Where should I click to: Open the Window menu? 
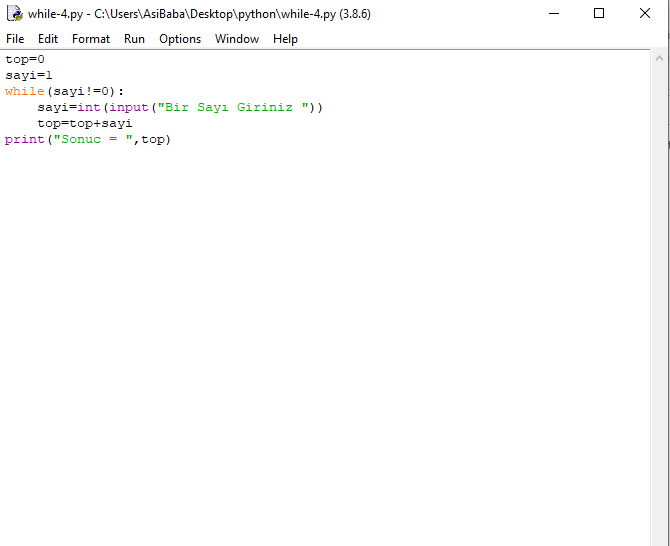237,39
